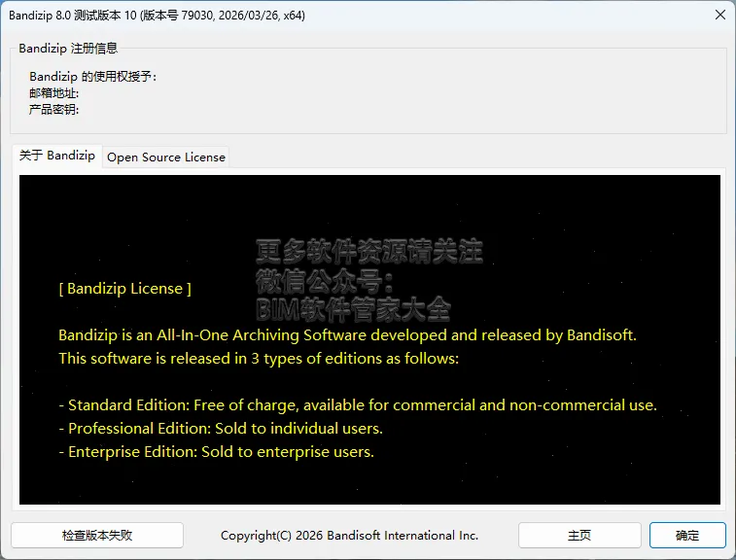Click the Copyright(C) 2026 Bandisoft text
Image resolution: width=736 pixels, height=560 pixels.
(349, 536)
